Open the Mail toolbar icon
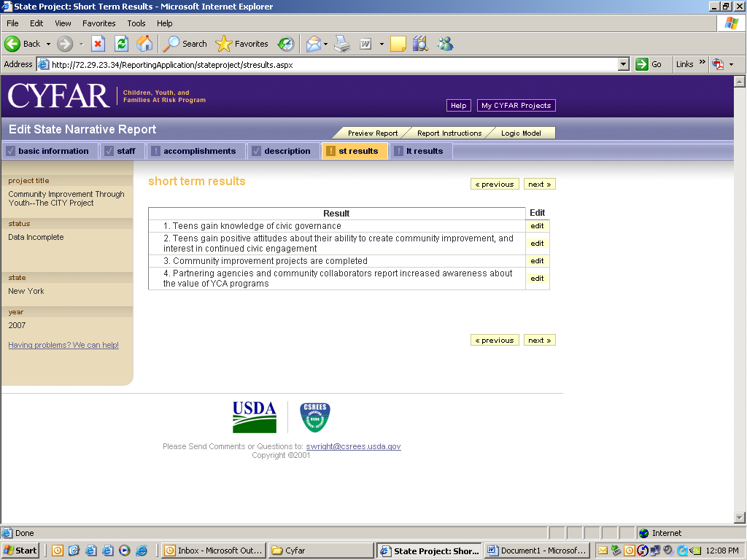Screen dimensions: 747x560 [313, 44]
